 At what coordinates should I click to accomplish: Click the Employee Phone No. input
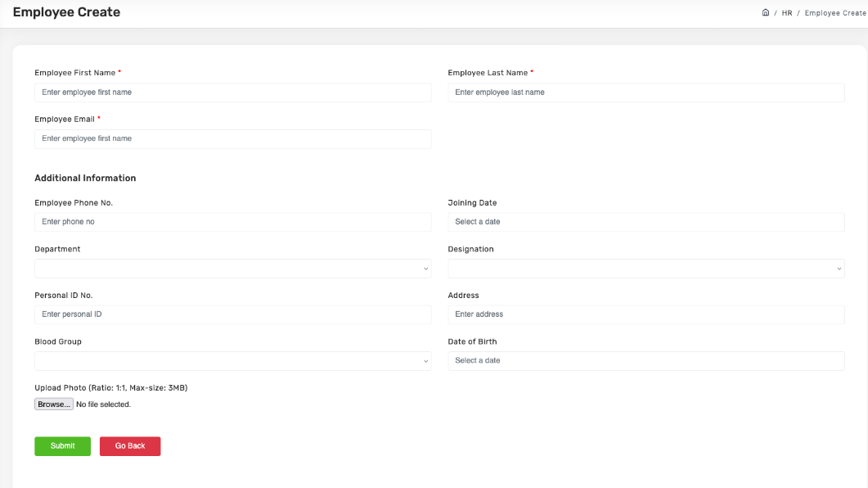233,222
